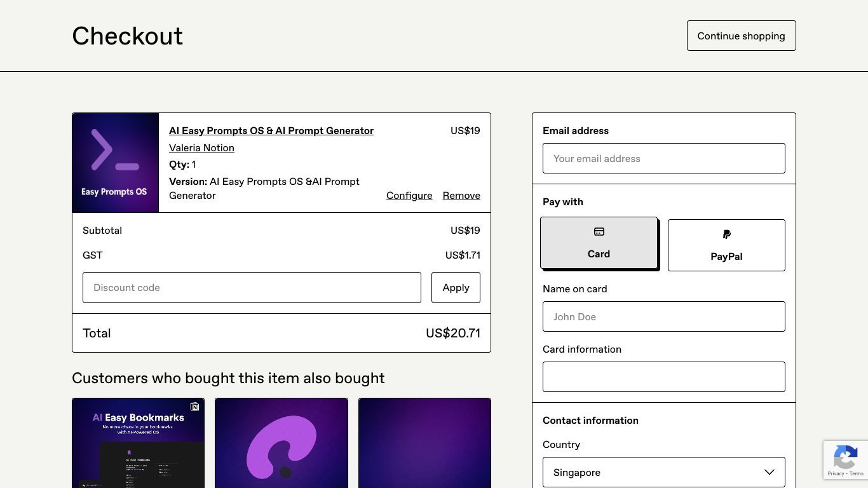Click the GST amount US$1.71
868x488 pixels.
(463, 255)
